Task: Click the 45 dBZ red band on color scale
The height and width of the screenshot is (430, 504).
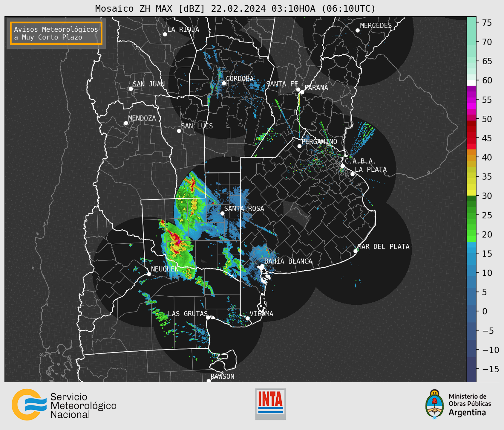Action: tap(471, 138)
